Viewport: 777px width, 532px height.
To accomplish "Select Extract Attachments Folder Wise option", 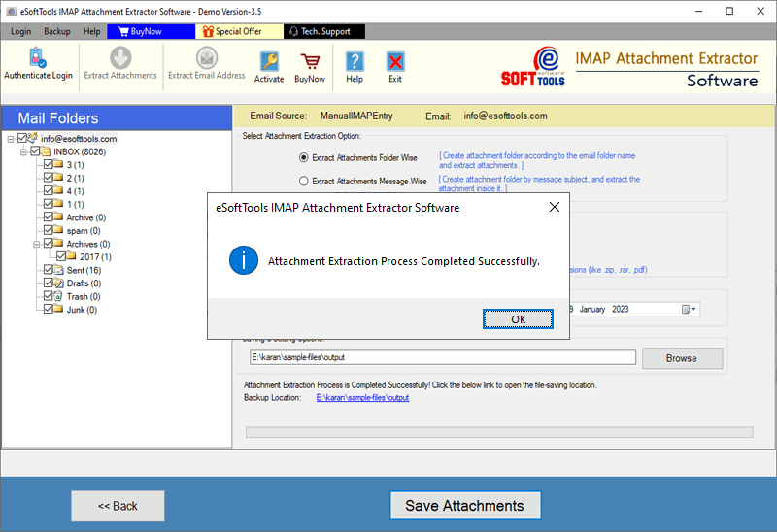I will pos(304,157).
